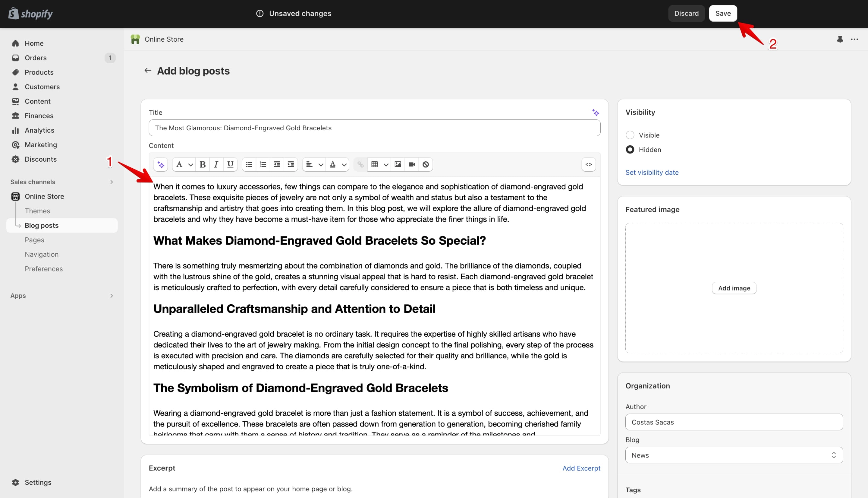Select Blog posts under Online Store
The image size is (868, 498).
pyautogui.click(x=62, y=225)
